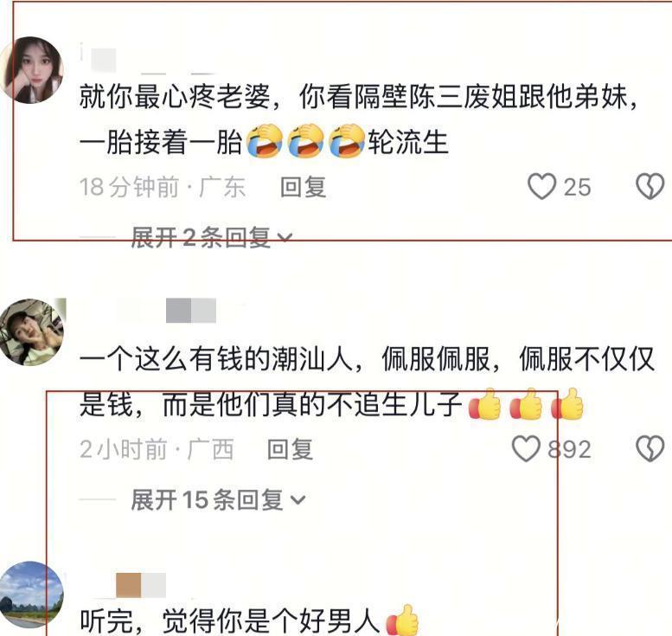Tap the 892 like count

point(570,449)
